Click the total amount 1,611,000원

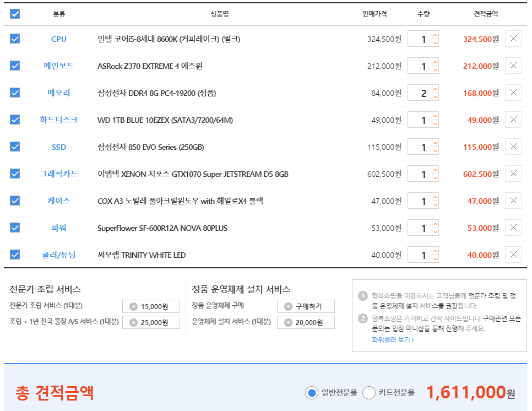pos(470,393)
